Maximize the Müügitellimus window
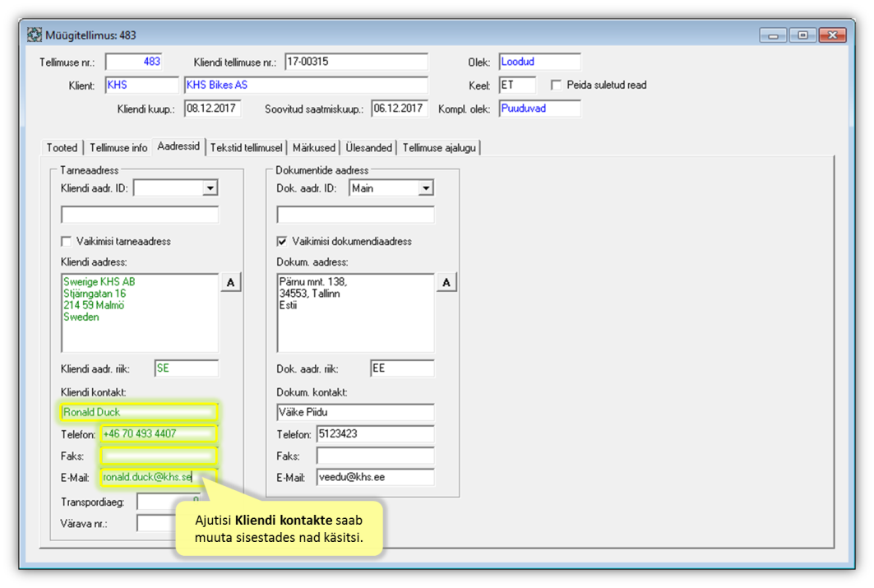The image size is (874, 588). click(802, 35)
